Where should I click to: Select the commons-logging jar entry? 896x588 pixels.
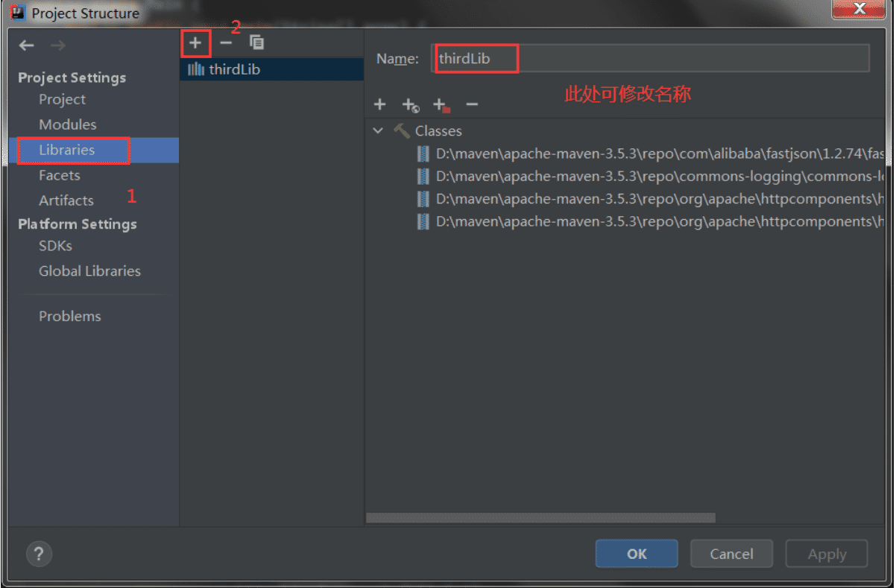coord(650,177)
